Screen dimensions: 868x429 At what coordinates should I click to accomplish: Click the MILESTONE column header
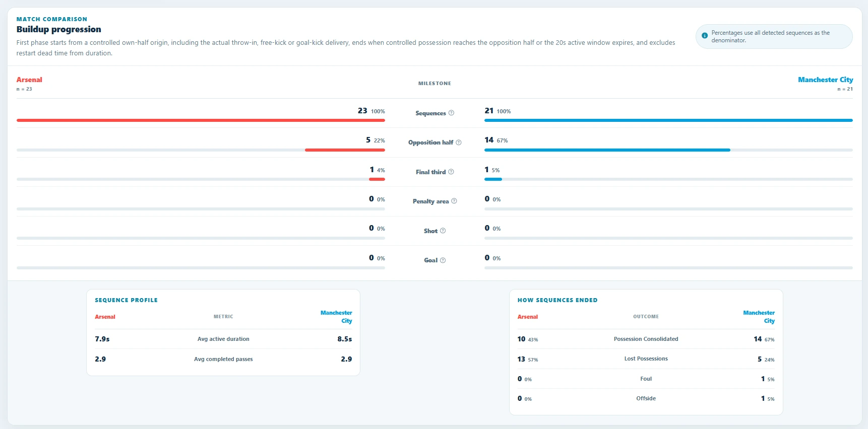435,84
